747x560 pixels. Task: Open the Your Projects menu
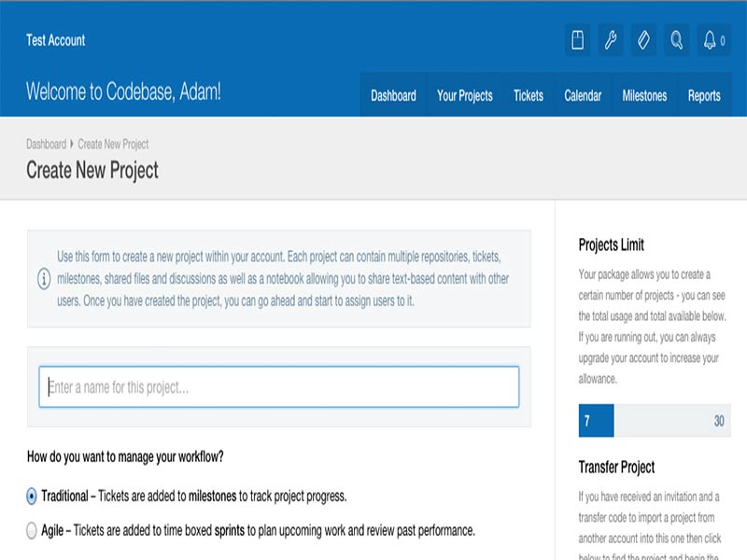pyautogui.click(x=465, y=95)
